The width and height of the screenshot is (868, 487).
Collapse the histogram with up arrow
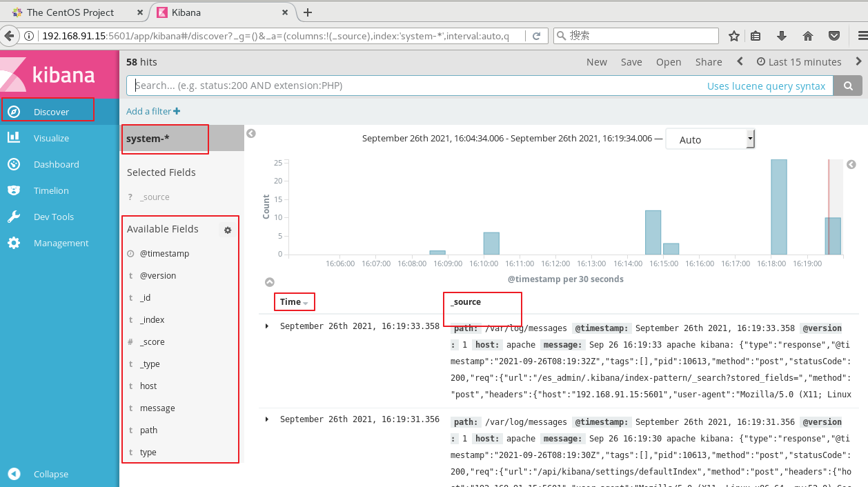click(270, 282)
